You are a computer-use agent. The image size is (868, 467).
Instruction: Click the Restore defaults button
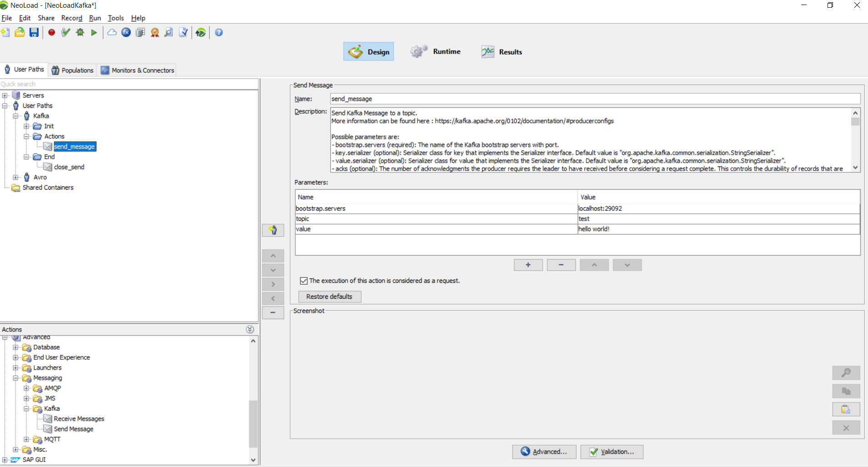point(329,296)
